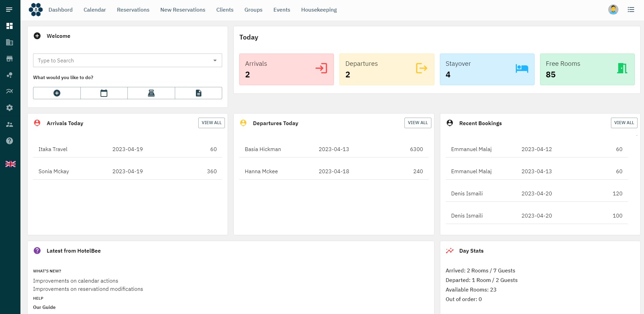The height and width of the screenshot is (314, 644).
Task: Click the Our Guide help link
Action: pyautogui.click(x=44, y=307)
